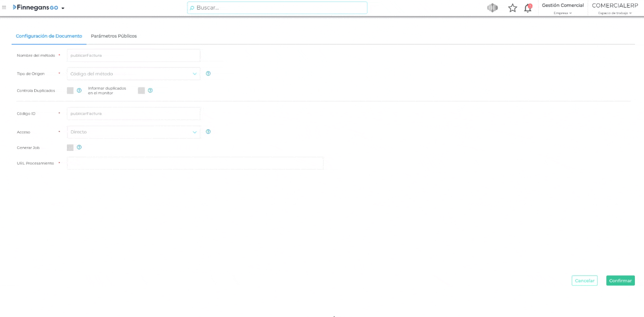
Task: Expand the Tipo de Origen dropdown
Action: click(133, 74)
